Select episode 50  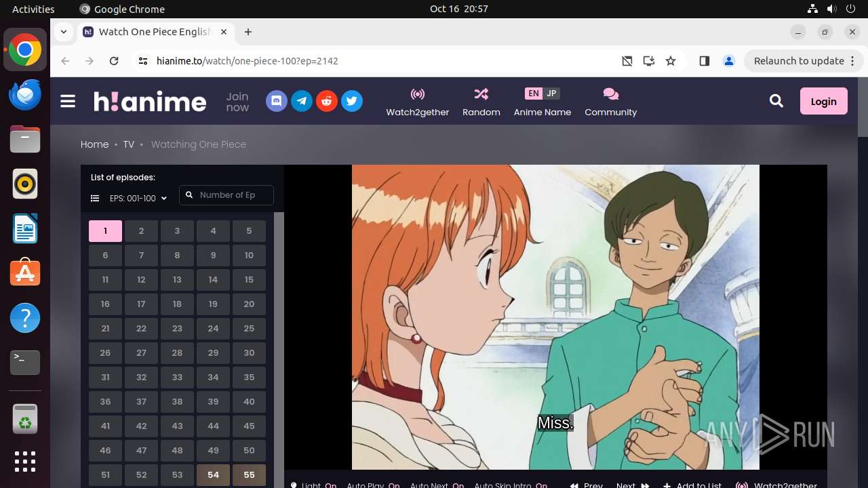tap(249, 451)
